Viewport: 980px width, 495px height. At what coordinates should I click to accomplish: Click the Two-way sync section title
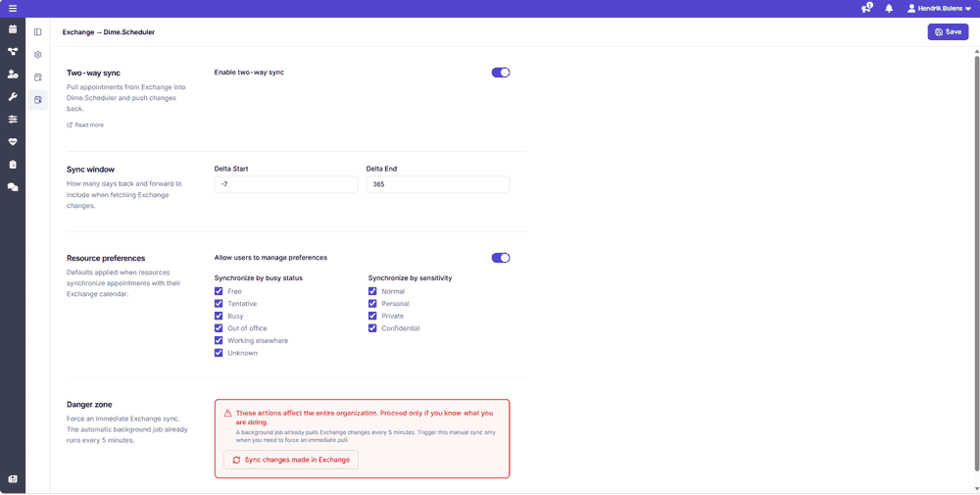[x=94, y=73]
